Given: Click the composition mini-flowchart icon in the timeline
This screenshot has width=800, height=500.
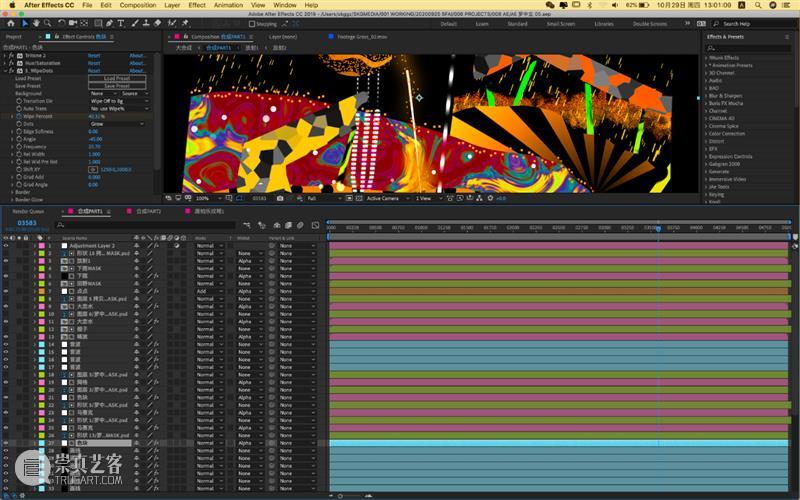Looking at the screenshot, I should coord(247,225).
